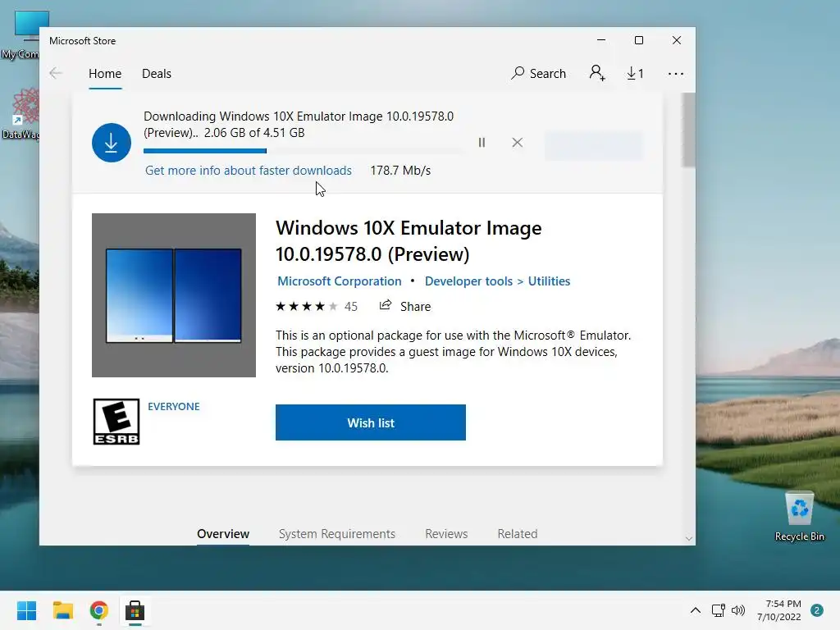Click the EVERYONE rating link
The width and height of the screenshot is (840, 630).
coord(174,407)
